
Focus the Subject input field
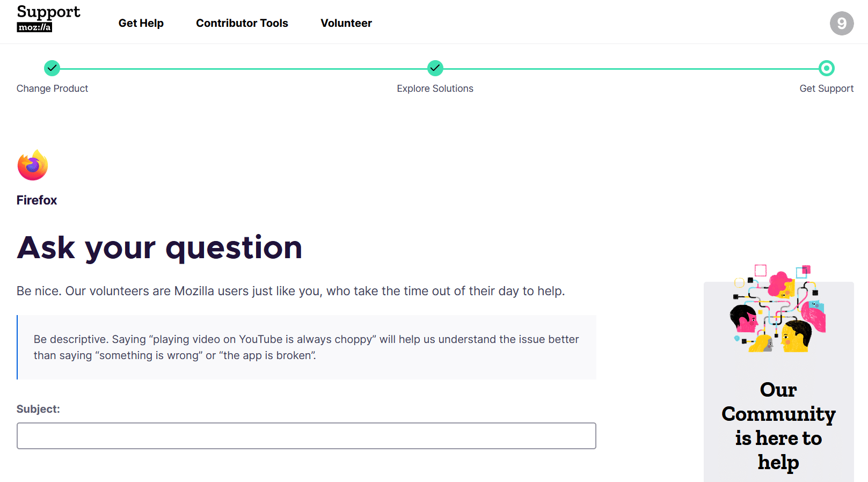[x=307, y=436]
